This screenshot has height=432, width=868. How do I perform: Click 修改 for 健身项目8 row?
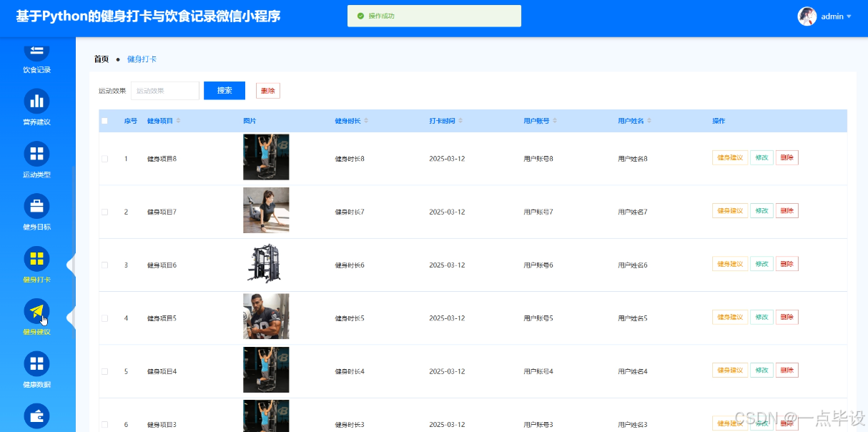click(x=761, y=158)
